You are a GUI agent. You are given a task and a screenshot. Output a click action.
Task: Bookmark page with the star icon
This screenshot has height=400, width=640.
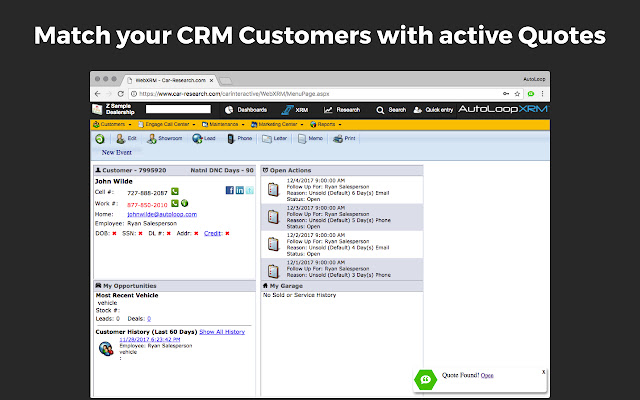point(517,94)
